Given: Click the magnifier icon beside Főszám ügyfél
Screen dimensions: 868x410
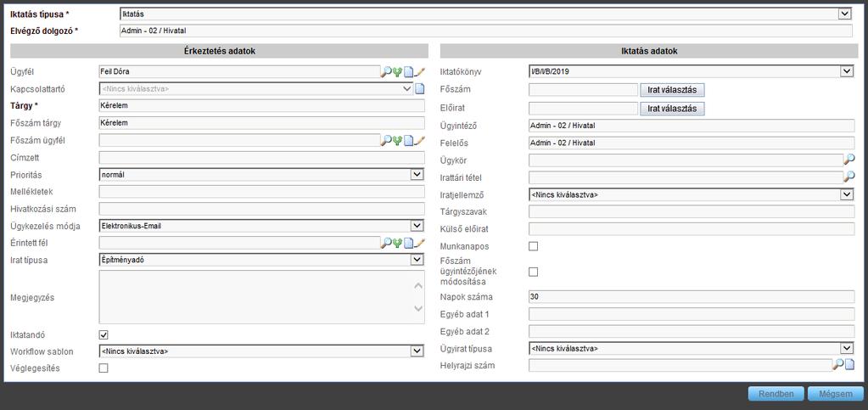Looking at the screenshot, I should (x=386, y=141).
